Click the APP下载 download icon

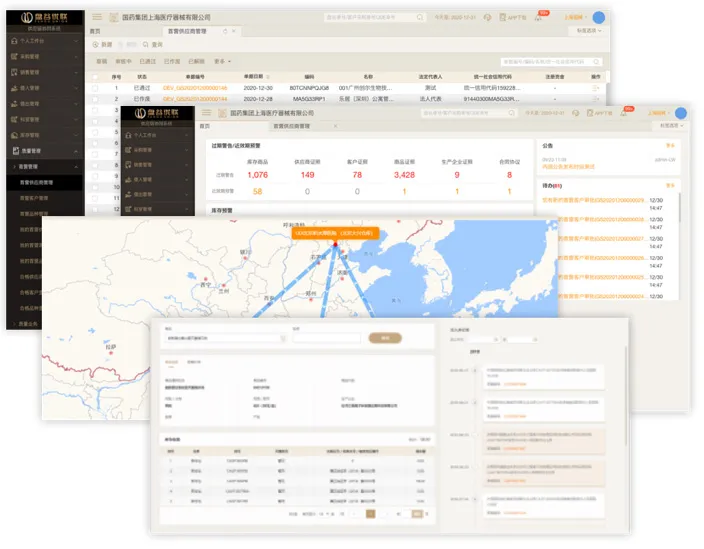[503, 17]
